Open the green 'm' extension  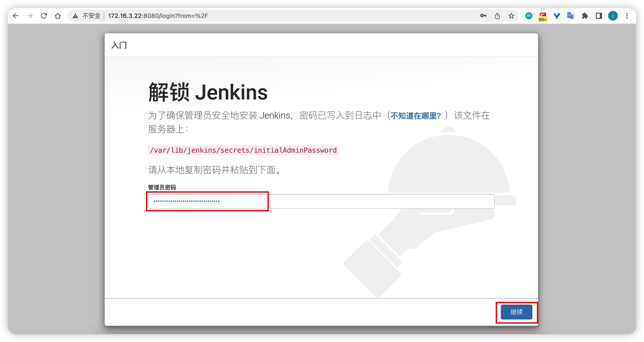pyautogui.click(x=529, y=16)
